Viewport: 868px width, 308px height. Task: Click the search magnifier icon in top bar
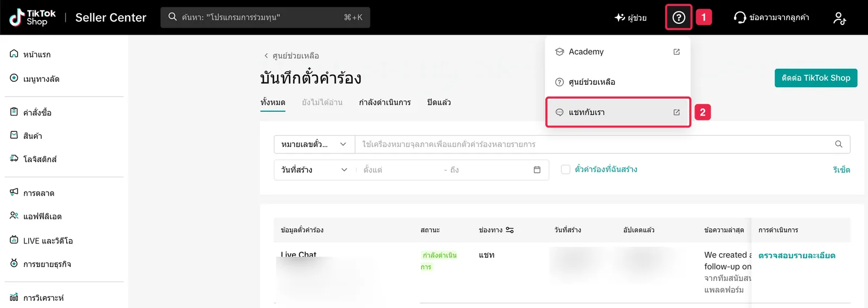click(173, 17)
